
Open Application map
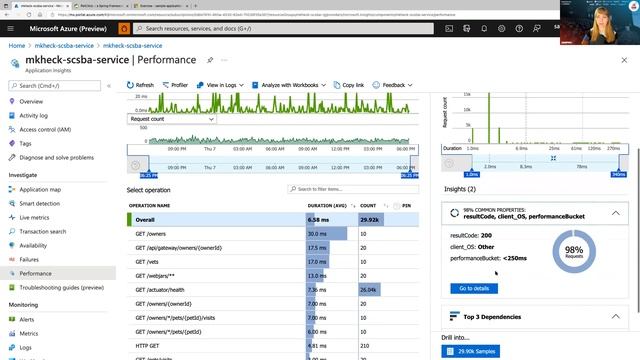tap(40, 189)
